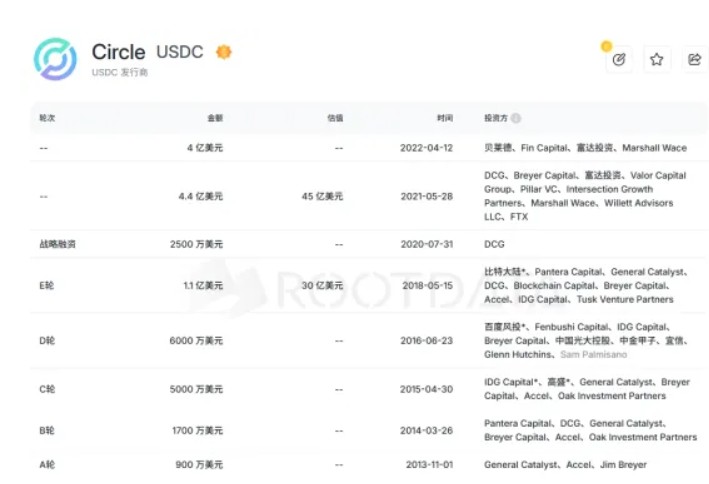Select the 1700 万美元 amount cell

pos(198,431)
